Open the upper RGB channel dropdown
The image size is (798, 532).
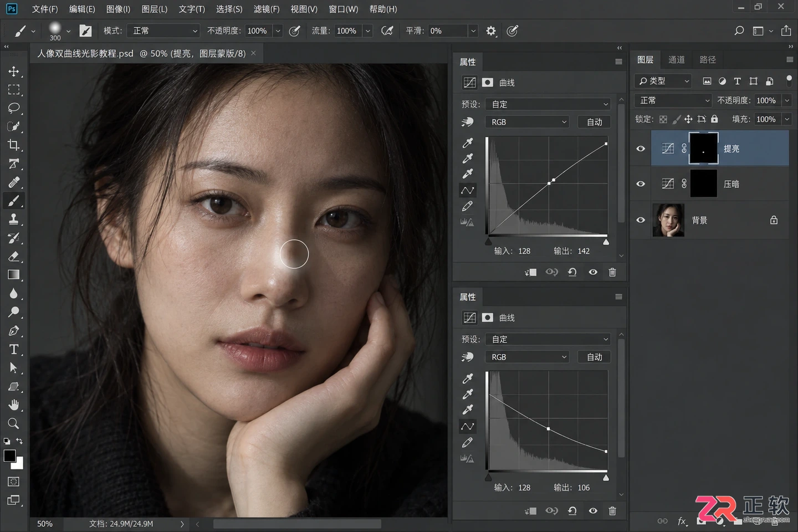click(x=528, y=122)
